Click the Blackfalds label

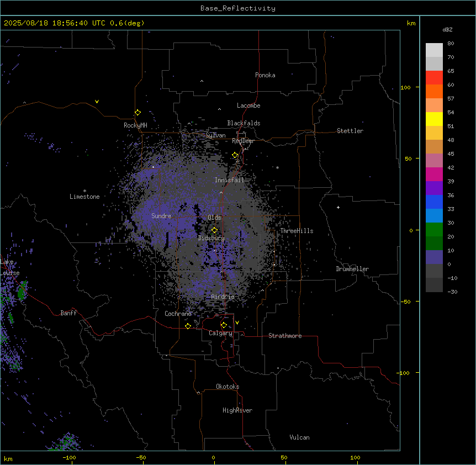click(x=244, y=123)
